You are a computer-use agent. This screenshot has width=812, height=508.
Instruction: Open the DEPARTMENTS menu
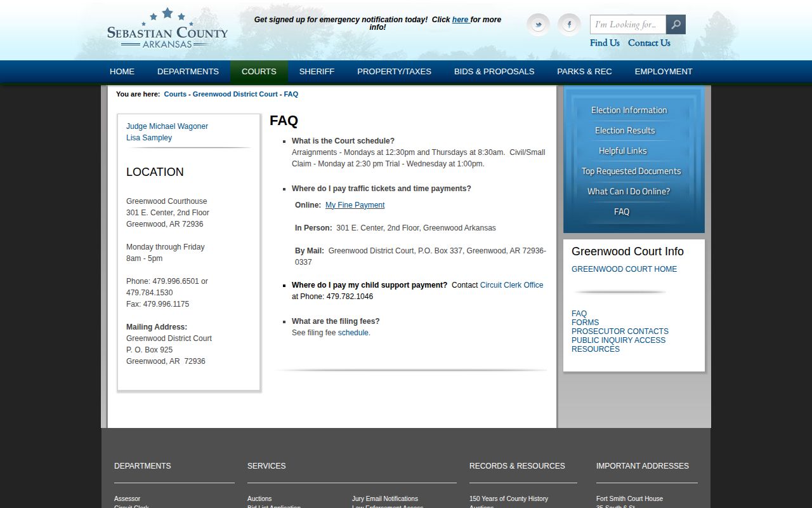pos(188,72)
